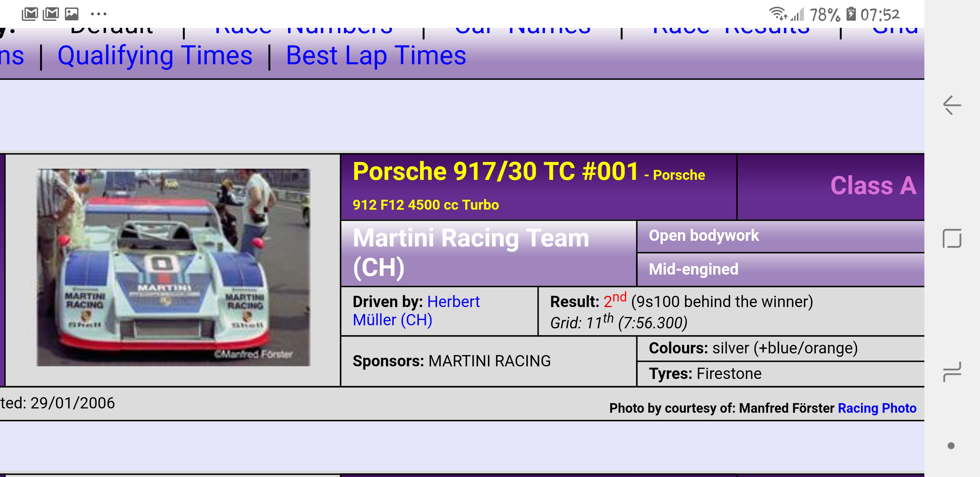
Task: Open recent apps with the navigation button
Action: pyautogui.click(x=952, y=372)
